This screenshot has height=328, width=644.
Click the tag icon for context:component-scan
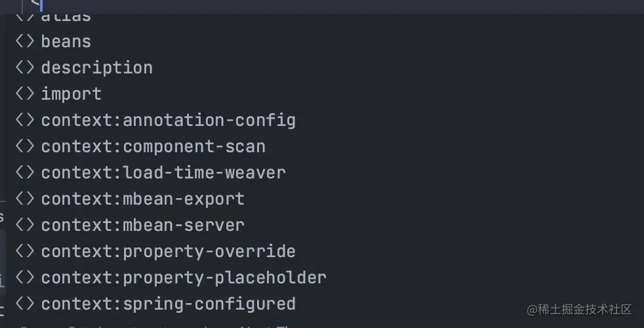[24, 146]
